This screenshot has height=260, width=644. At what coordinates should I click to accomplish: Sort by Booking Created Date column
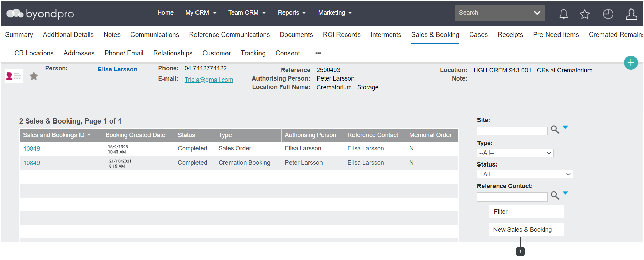click(136, 135)
